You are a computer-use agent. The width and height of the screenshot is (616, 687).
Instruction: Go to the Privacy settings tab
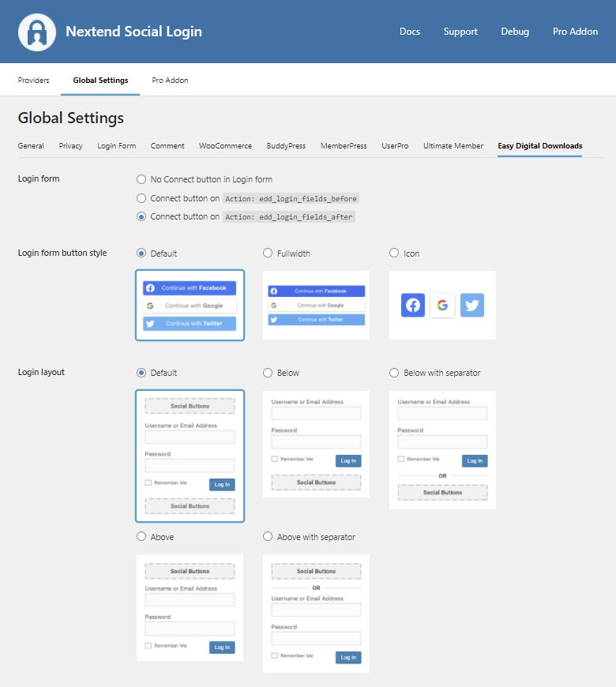[70, 146]
